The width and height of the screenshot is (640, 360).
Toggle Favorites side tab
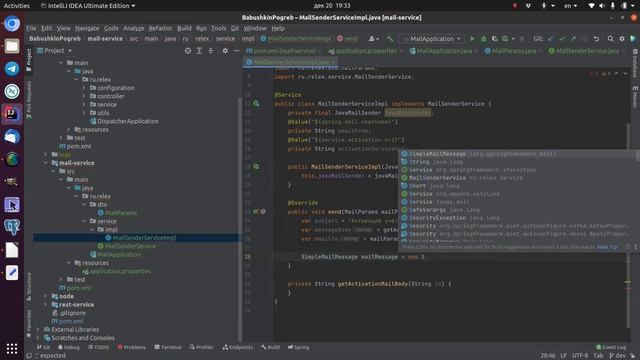29,323
